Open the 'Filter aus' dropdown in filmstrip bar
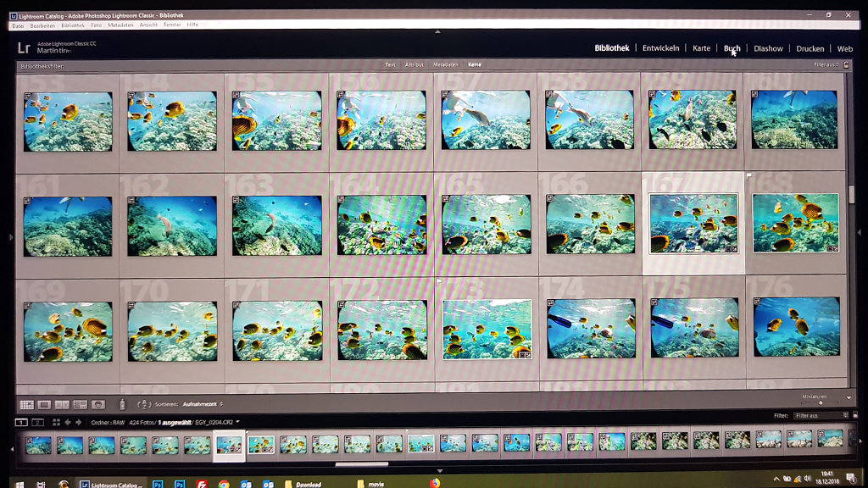This screenshot has height=488, width=868. click(x=820, y=416)
